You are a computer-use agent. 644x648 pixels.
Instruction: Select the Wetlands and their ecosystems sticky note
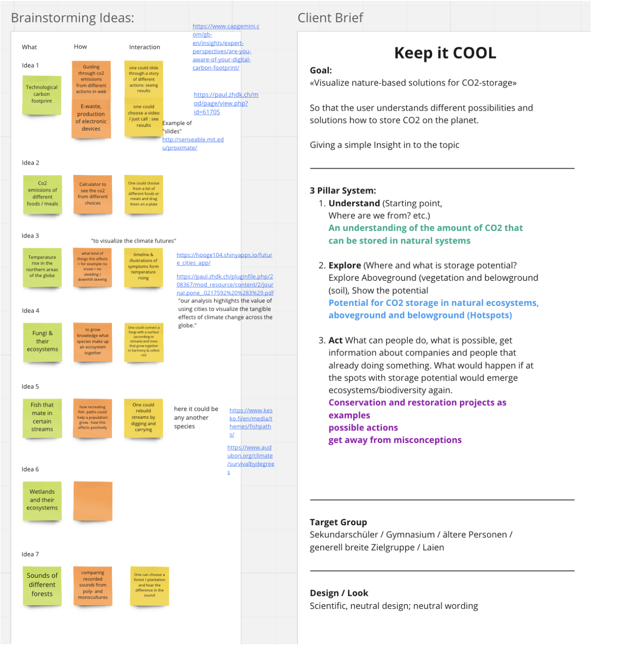[42, 501]
